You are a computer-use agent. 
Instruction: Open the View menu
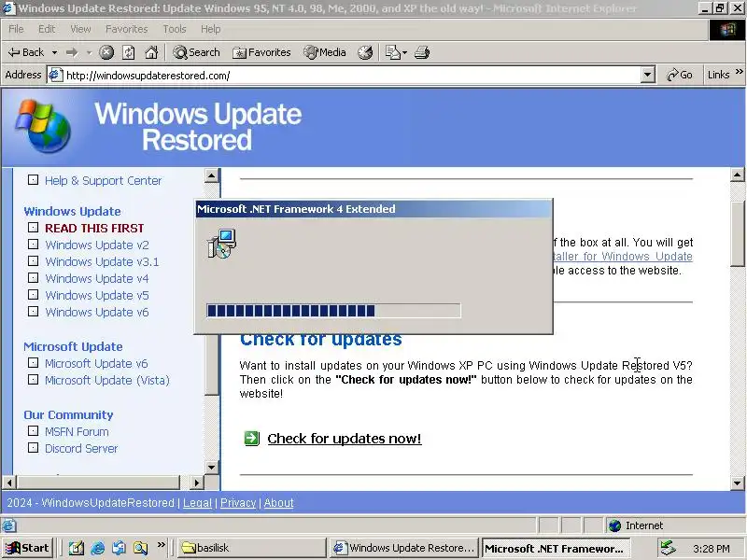[80, 29]
